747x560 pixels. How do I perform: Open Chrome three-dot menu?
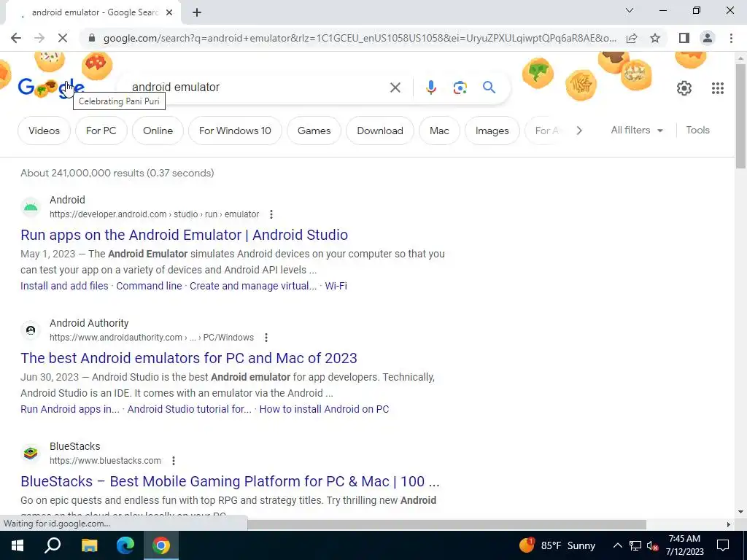[x=731, y=38]
